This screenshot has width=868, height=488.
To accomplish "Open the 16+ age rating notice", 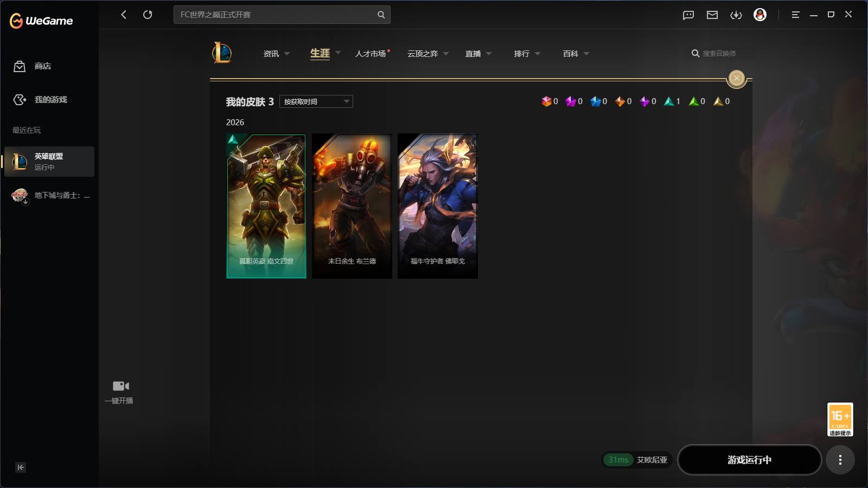I will (840, 419).
